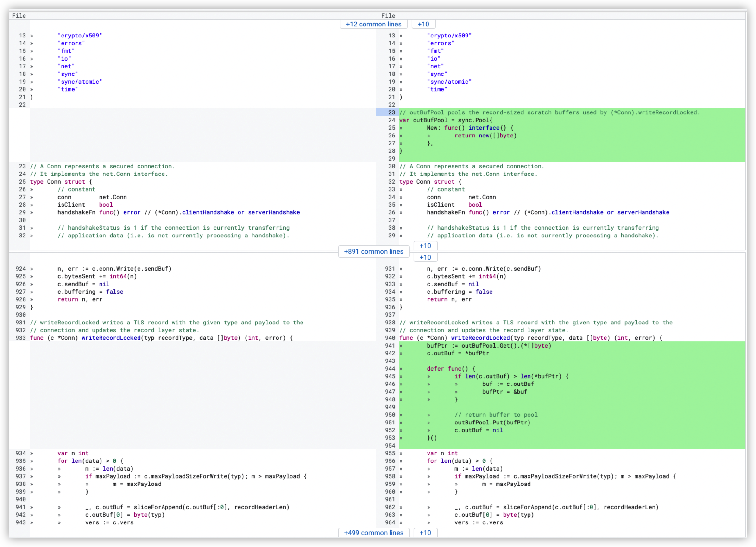Click the right pane File header
The width and height of the screenshot is (756, 547).
tap(388, 16)
